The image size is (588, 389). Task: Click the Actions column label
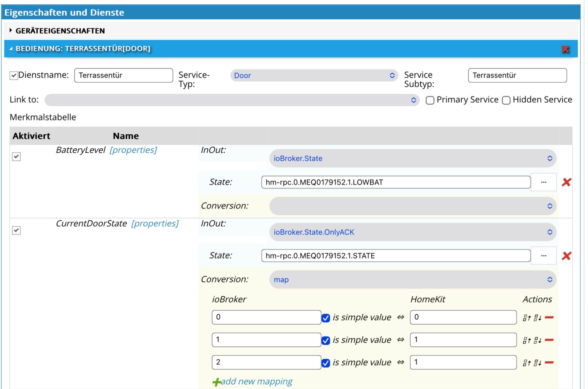click(x=537, y=300)
